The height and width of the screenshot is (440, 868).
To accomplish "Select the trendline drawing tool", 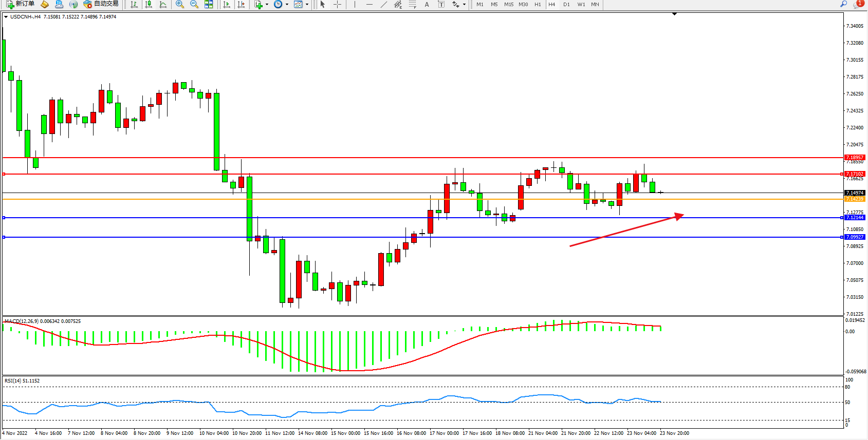I will [384, 5].
